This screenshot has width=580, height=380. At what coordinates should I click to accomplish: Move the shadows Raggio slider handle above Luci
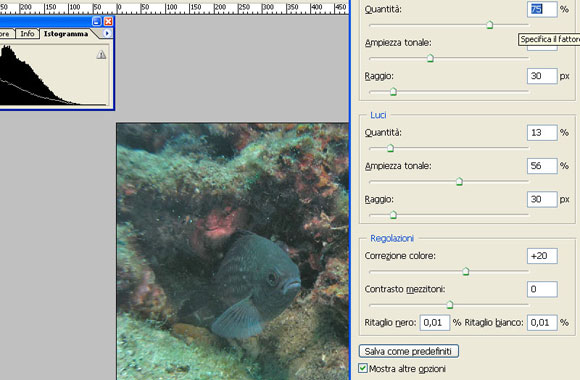coord(393,92)
